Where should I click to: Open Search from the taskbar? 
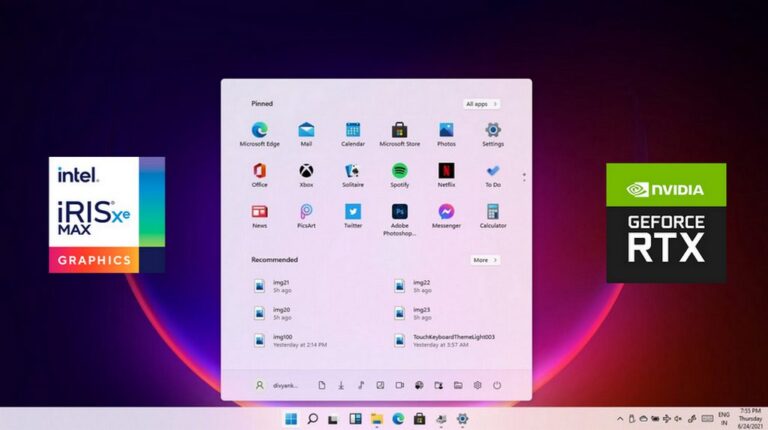(312, 419)
